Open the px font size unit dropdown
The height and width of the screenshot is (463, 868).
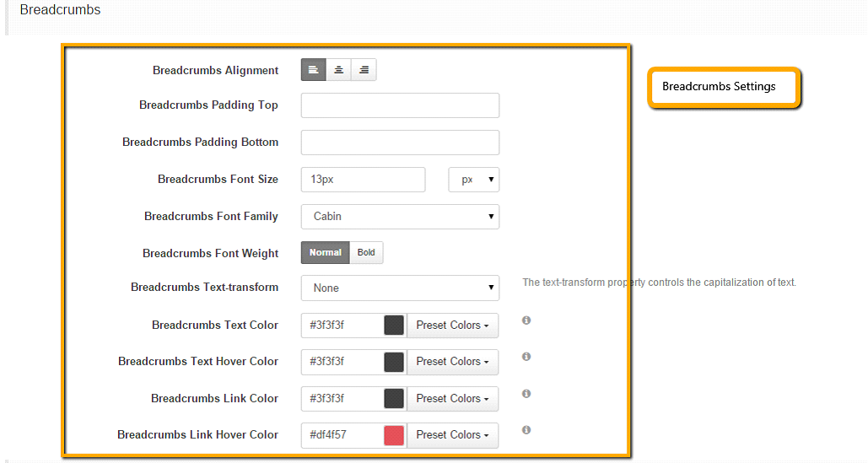point(474,180)
